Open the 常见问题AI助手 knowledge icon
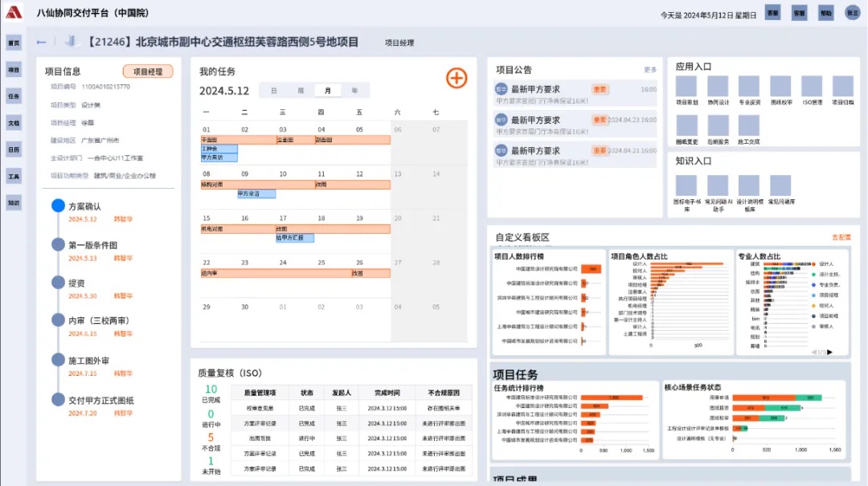 [x=718, y=186]
